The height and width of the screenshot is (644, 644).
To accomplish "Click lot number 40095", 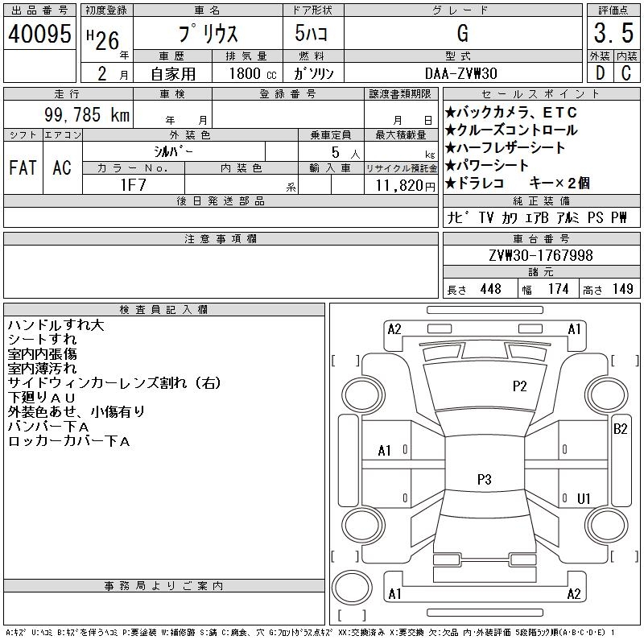I will pyautogui.click(x=39, y=34).
